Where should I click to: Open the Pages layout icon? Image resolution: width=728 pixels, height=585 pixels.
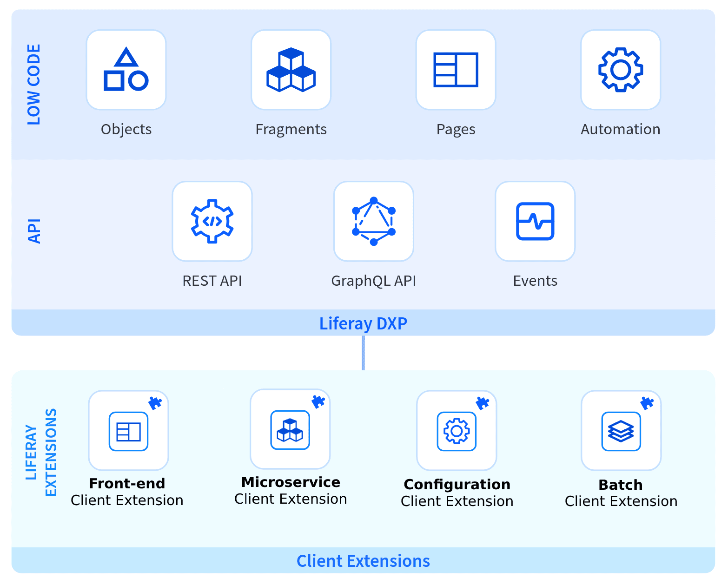(x=456, y=70)
